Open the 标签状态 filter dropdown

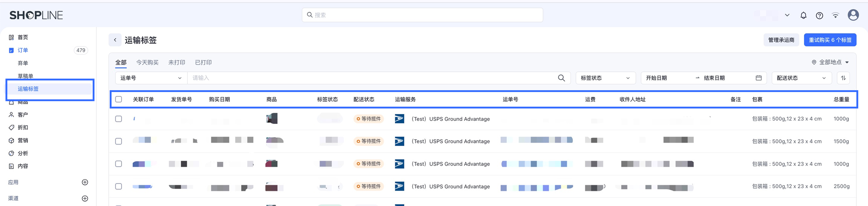point(605,78)
